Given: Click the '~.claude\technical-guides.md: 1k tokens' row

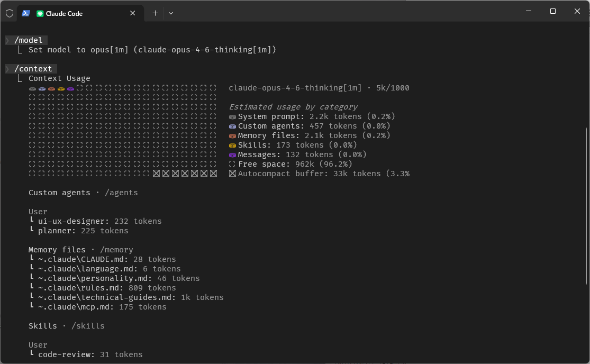Looking at the screenshot, I should click(126, 297).
